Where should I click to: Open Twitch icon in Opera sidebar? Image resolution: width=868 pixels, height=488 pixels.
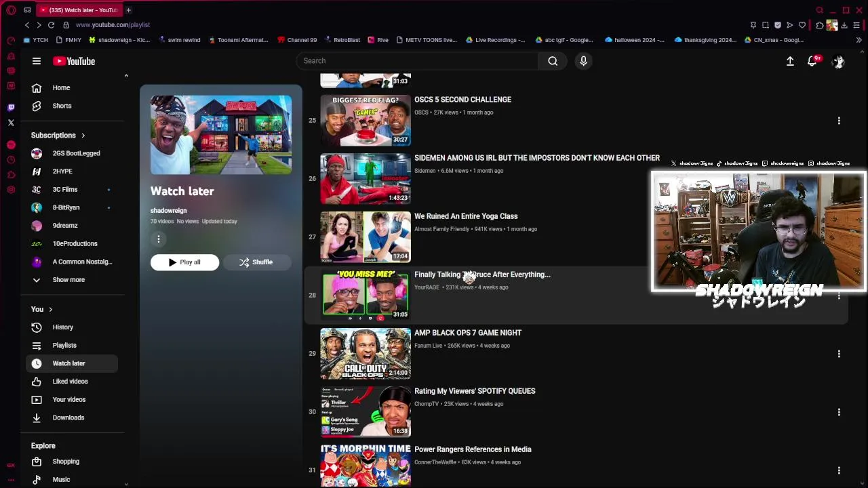click(11, 107)
